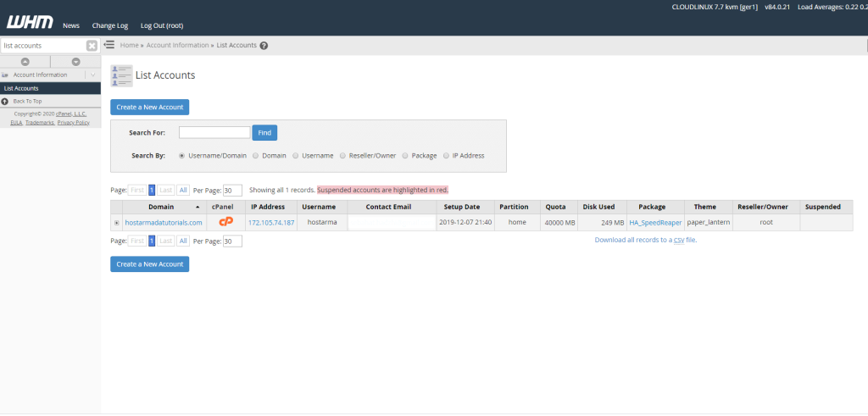Click the 2019-12-07 21:40 setup date cell

pos(465,222)
